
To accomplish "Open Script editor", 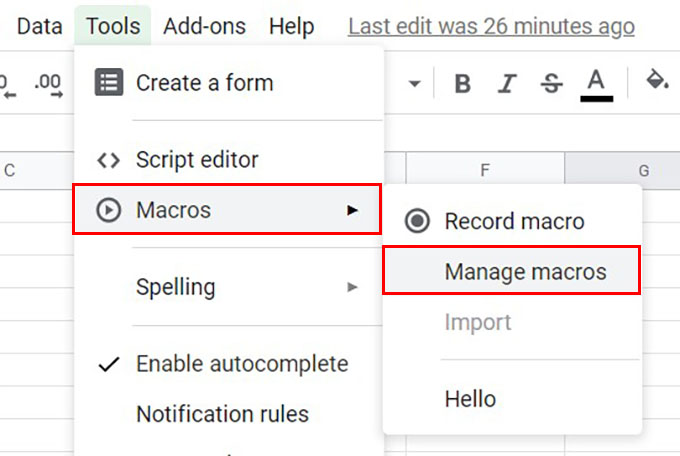I will 229,159.
